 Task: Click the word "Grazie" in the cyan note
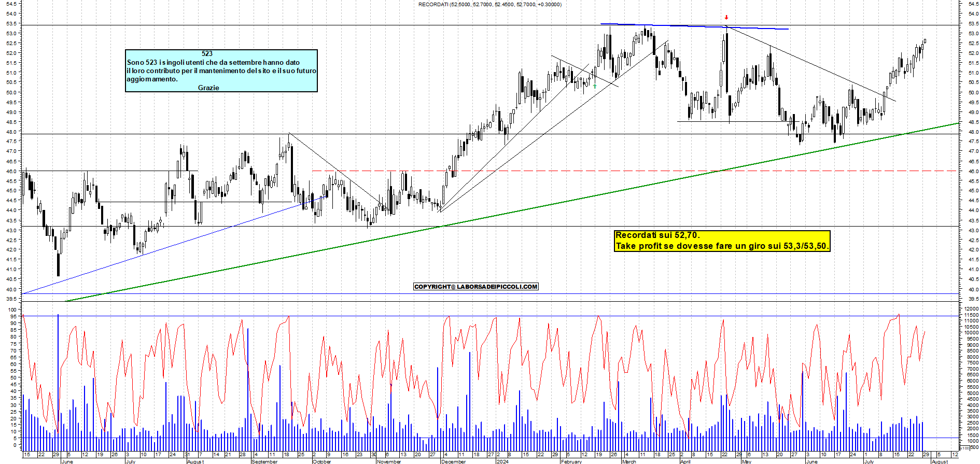pyautogui.click(x=208, y=88)
